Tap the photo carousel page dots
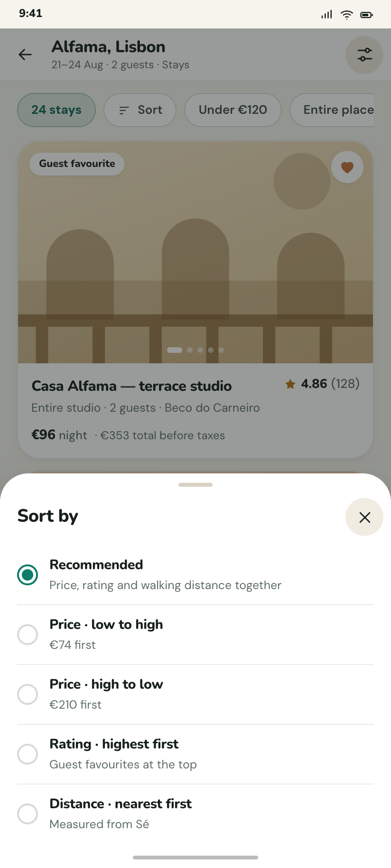The image size is (391, 868). (195, 350)
